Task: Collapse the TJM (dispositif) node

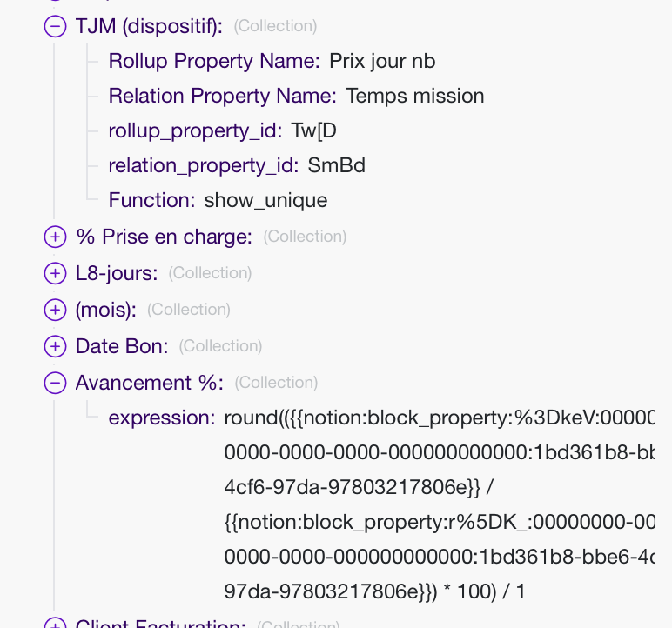Action: [x=55, y=26]
